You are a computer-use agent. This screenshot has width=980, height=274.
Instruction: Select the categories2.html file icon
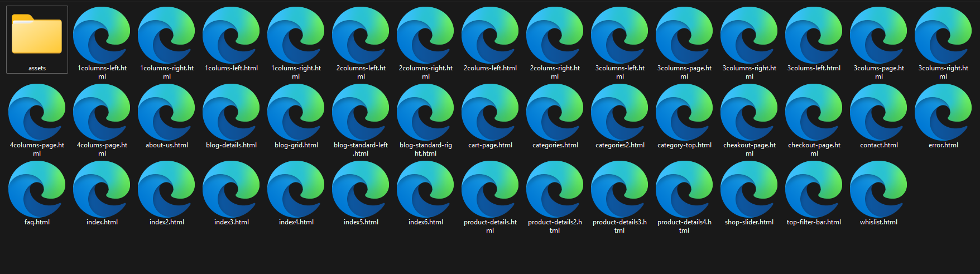click(619, 112)
